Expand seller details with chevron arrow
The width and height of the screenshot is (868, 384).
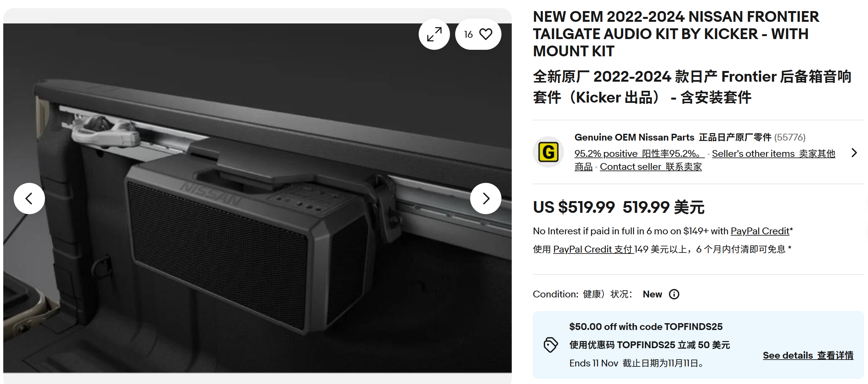pos(854,152)
